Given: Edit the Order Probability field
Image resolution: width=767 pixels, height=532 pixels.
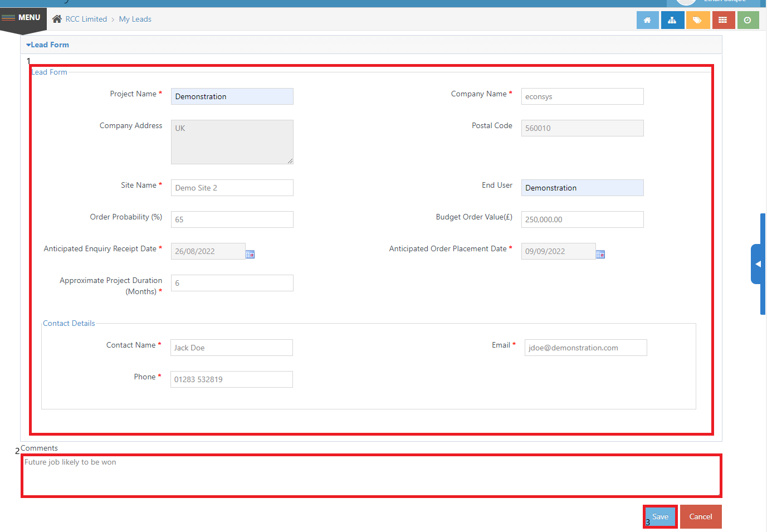Looking at the screenshot, I should (x=232, y=219).
